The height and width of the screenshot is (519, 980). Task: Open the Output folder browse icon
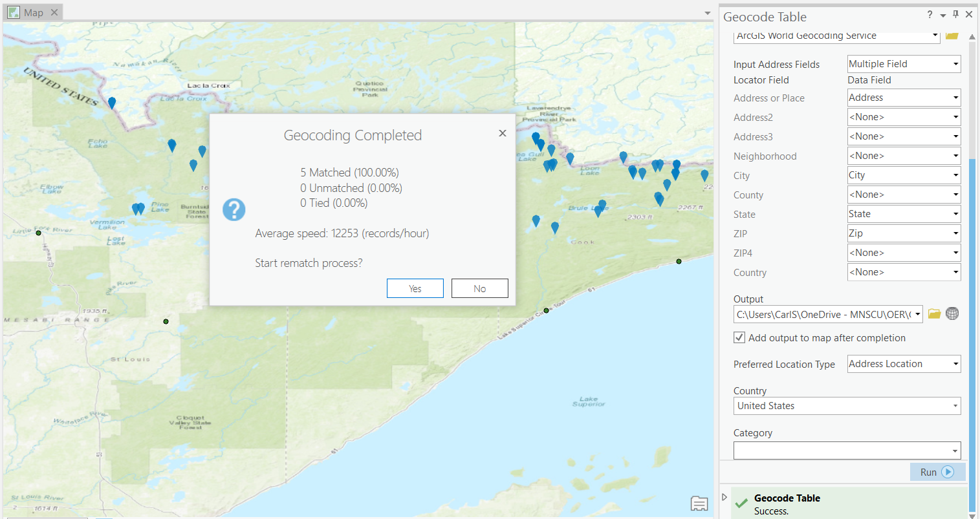pyautogui.click(x=934, y=314)
